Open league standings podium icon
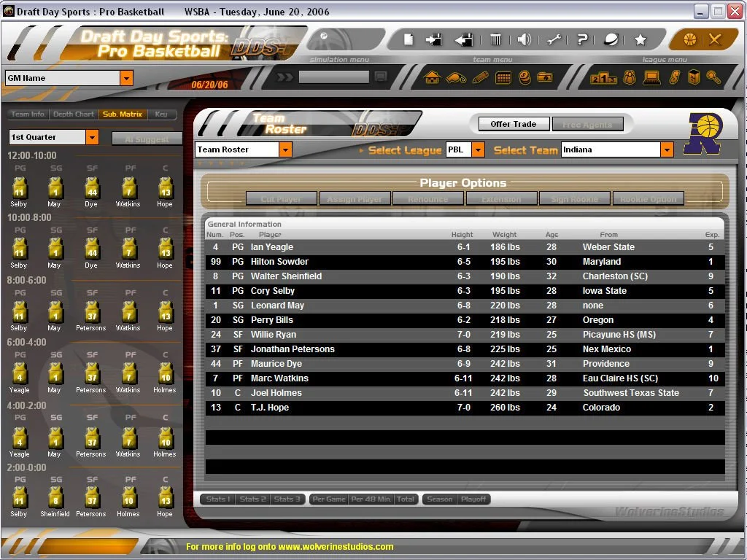747x560 pixels. (x=603, y=77)
